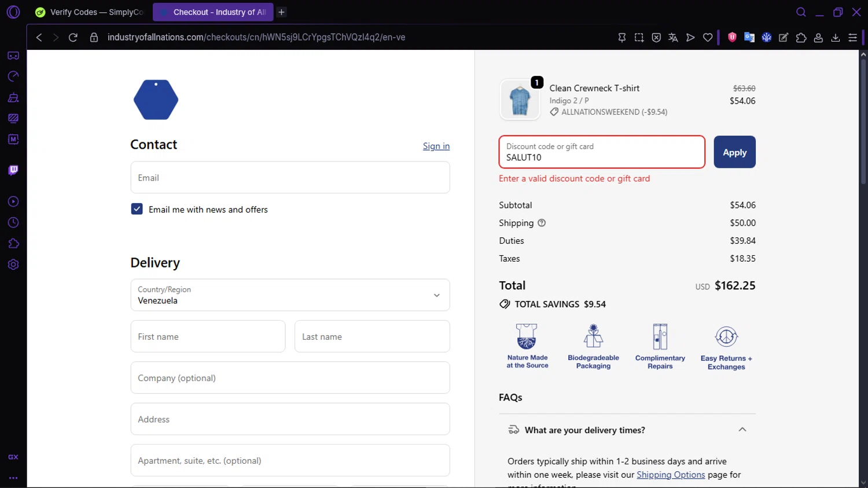Click the Email input field
Viewport: 868px width, 488px height.
[290, 178]
